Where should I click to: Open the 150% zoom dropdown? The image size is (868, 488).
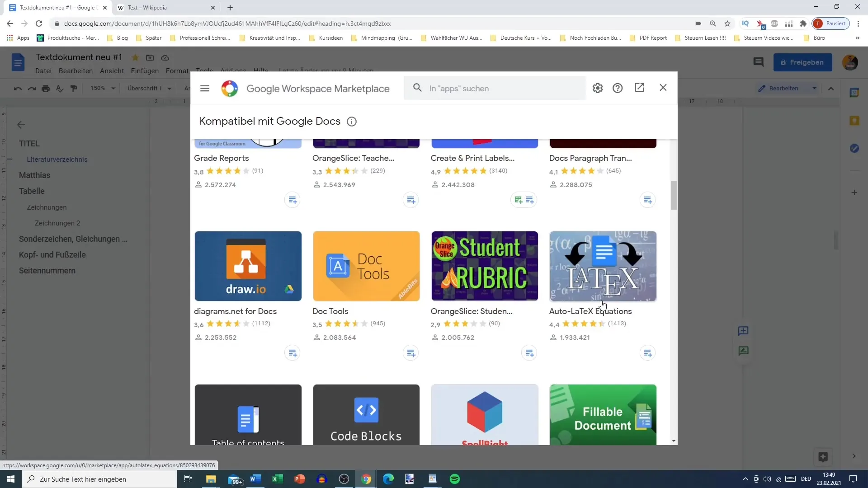[103, 88]
